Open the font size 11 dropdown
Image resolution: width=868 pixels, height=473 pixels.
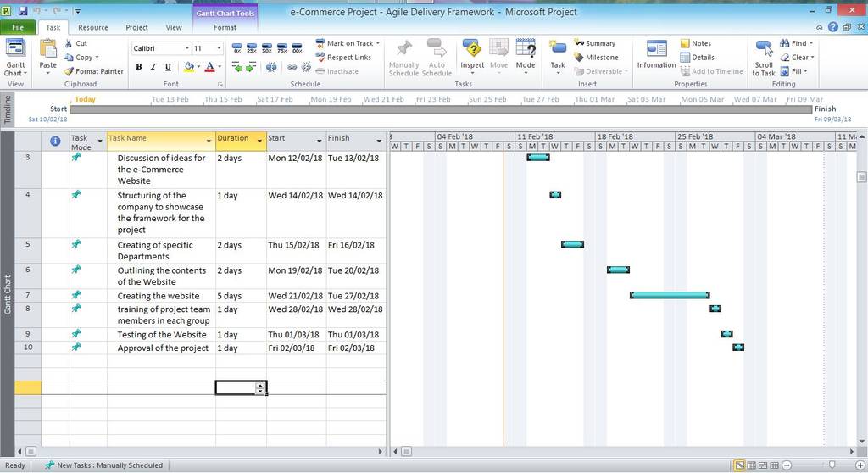point(219,48)
